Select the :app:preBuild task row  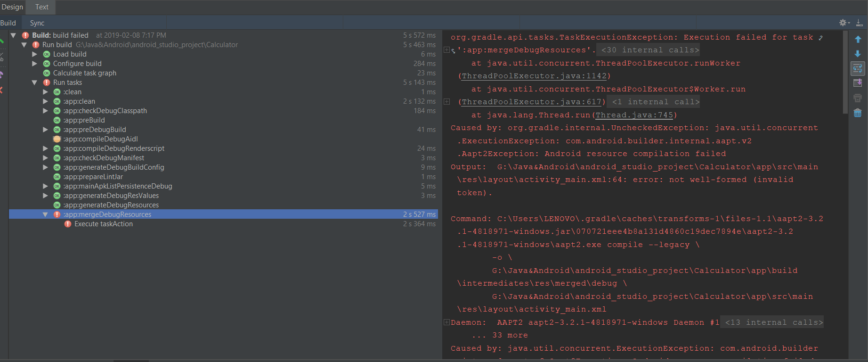tap(224, 120)
